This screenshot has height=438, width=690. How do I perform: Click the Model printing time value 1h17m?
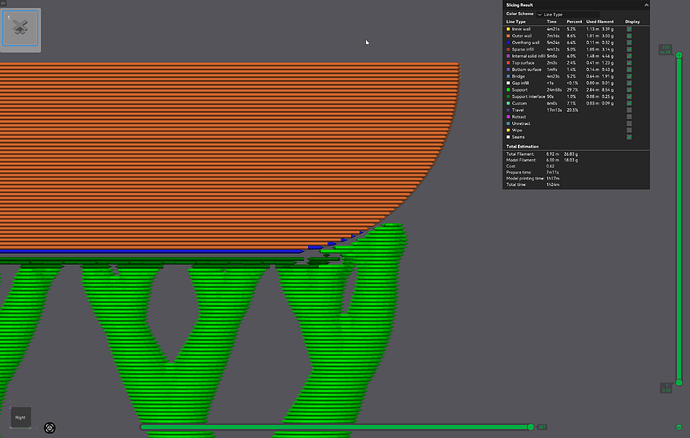tap(553, 179)
